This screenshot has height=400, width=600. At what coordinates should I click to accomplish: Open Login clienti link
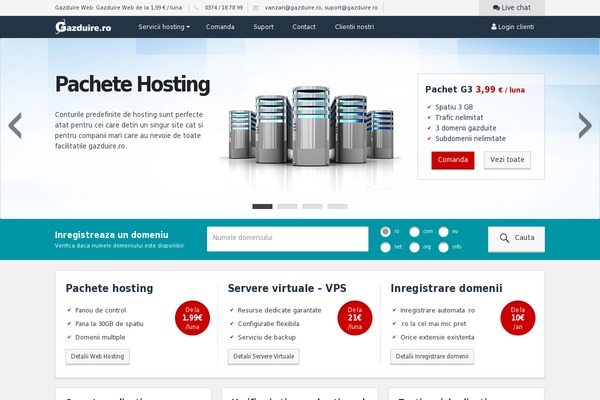point(512,27)
